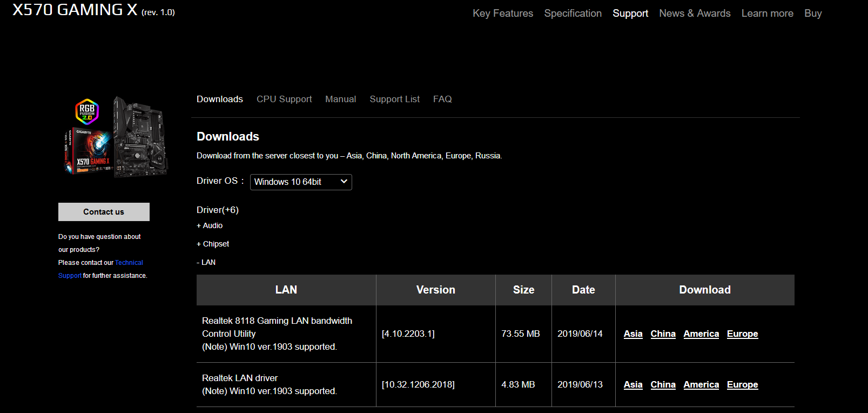Go to the Support section
868x413 pixels.
(630, 14)
